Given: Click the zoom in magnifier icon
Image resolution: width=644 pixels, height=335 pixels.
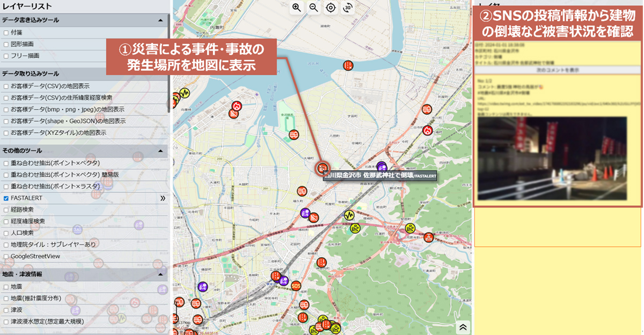Looking at the screenshot, I should click(x=296, y=8).
